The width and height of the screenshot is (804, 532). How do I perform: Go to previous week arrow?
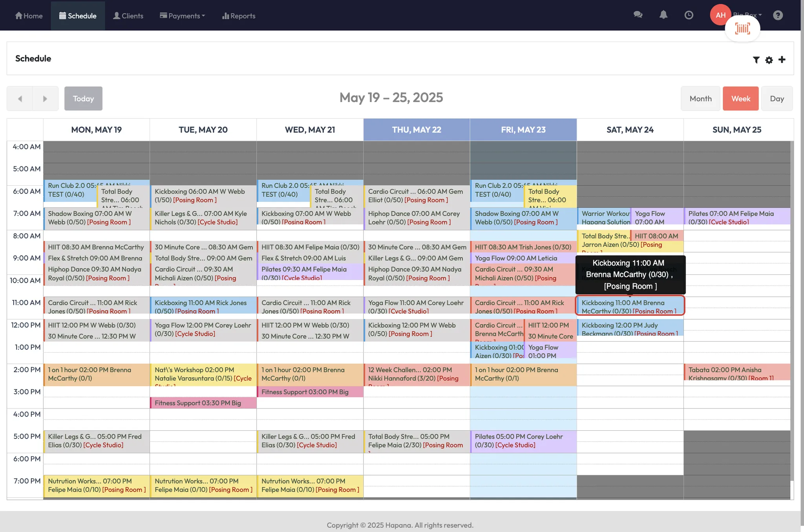[x=20, y=99]
